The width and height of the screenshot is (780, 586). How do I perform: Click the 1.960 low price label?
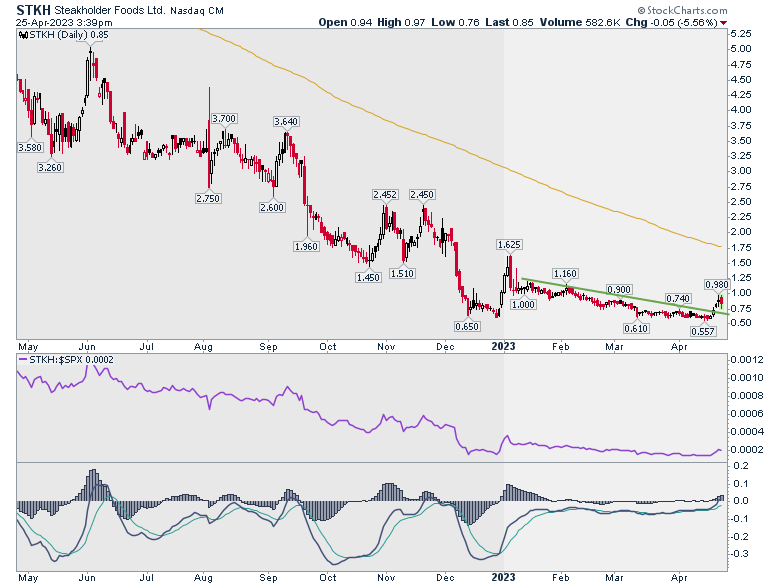[306, 246]
